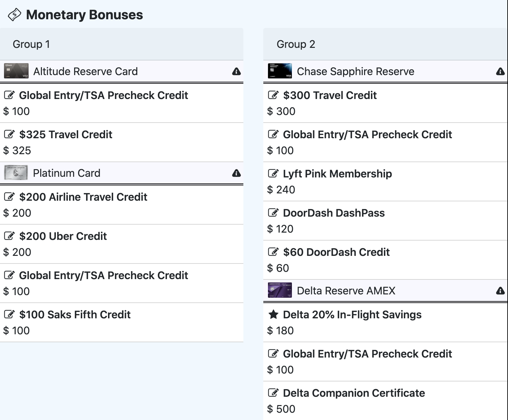Edit the $200 Airline Travel Credit bonus

pyautogui.click(x=9, y=197)
